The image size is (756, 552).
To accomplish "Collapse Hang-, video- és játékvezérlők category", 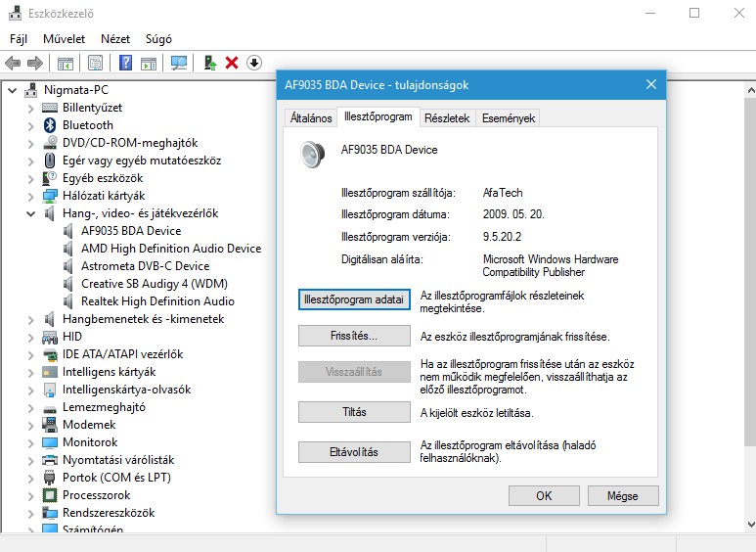I will click(x=31, y=213).
